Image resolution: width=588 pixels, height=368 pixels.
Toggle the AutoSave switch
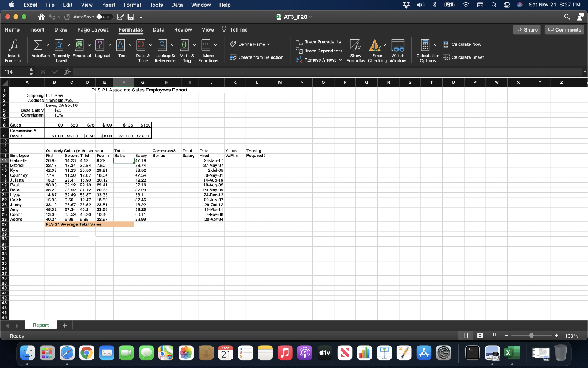point(103,17)
